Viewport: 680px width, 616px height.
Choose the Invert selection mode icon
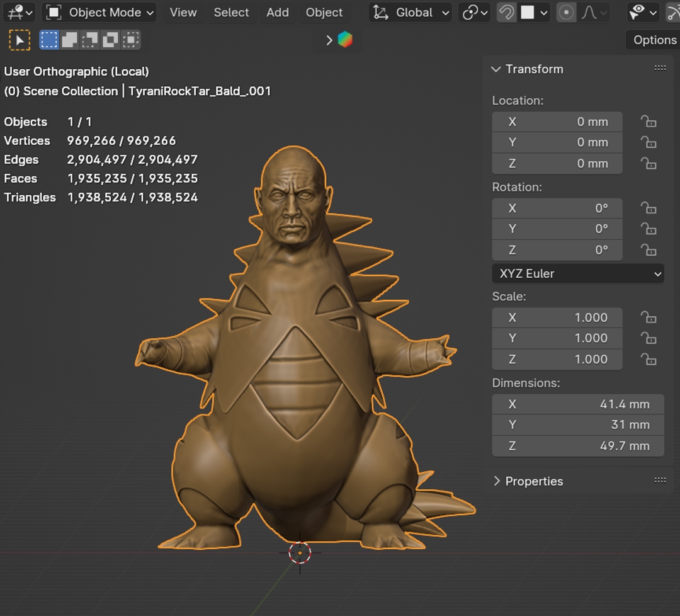(110, 40)
